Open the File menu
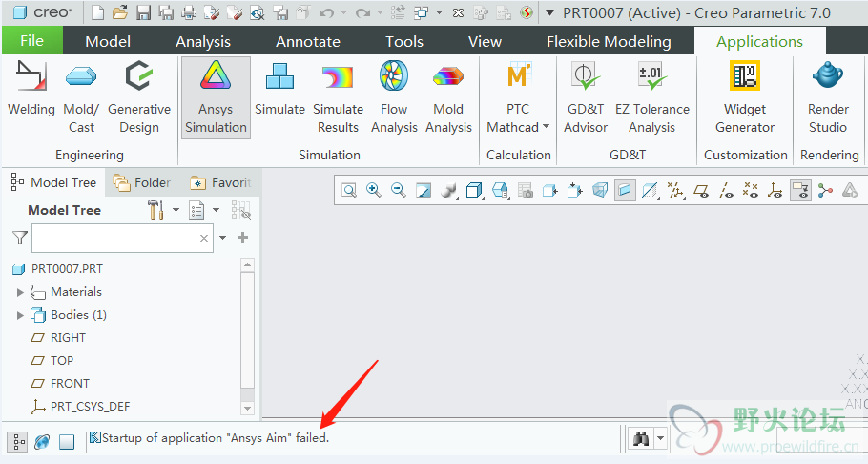Viewport: 868px width, 464px height. 32,41
